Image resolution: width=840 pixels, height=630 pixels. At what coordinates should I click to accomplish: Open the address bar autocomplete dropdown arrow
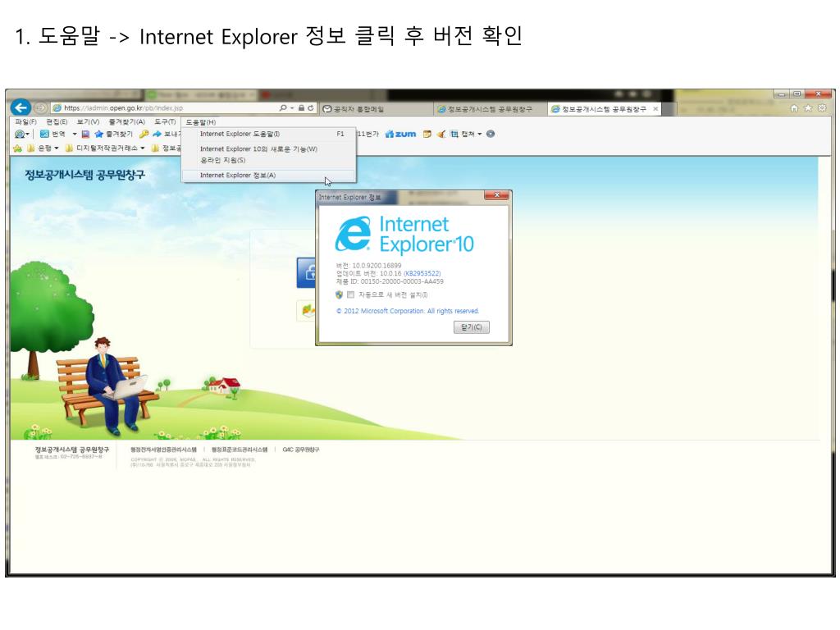click(292, 108)
